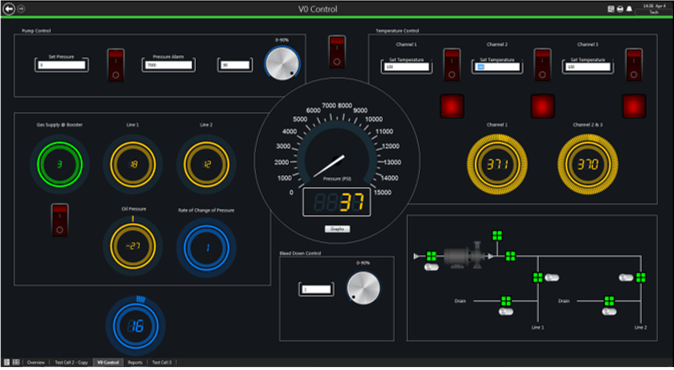Click the blue gauge showing 16

pyautogui.click(x=136, y=326)
